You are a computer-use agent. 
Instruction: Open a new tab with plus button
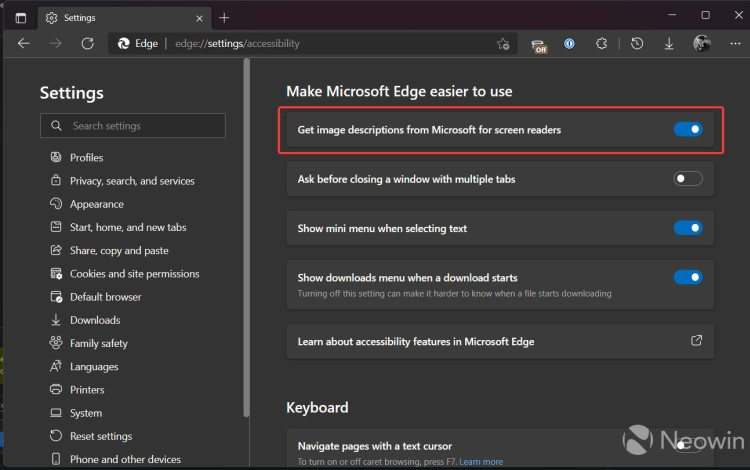pyautogui.click(x=224, y=18)
